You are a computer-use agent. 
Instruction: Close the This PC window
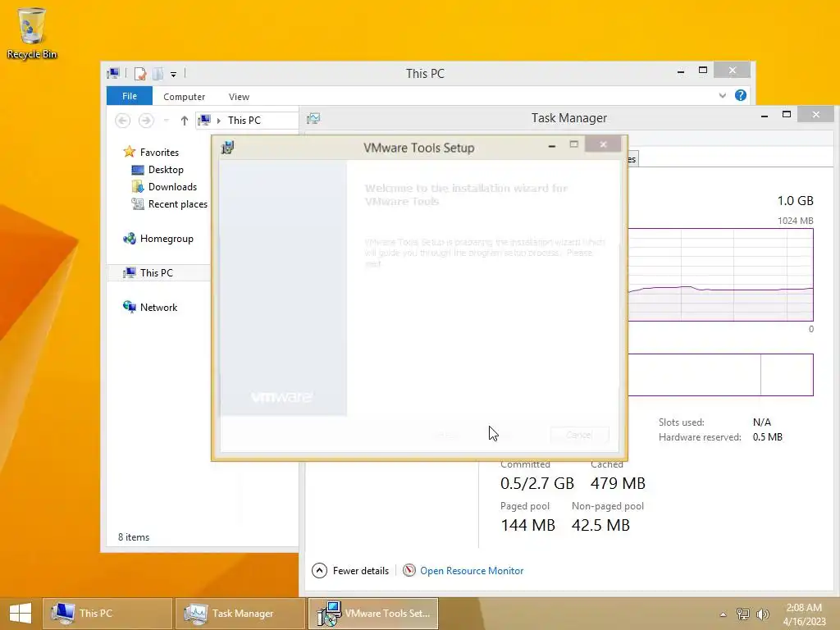point(733,71)
